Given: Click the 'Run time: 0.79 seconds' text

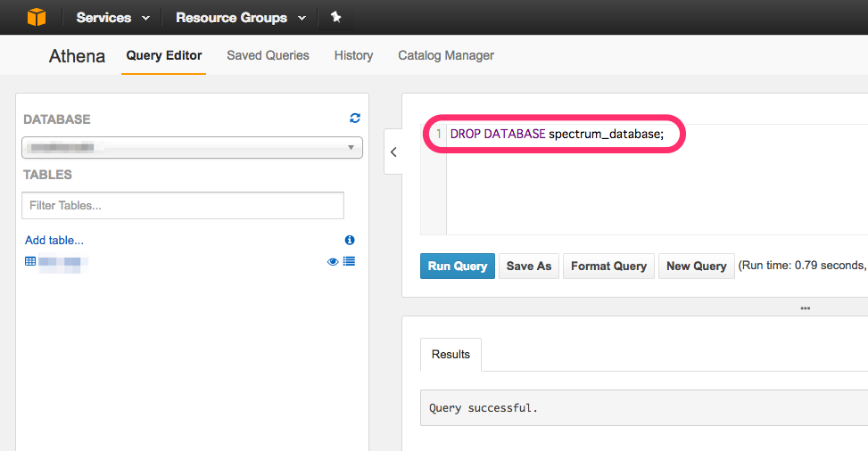Looking at the screenshot, I should point(801,266).
